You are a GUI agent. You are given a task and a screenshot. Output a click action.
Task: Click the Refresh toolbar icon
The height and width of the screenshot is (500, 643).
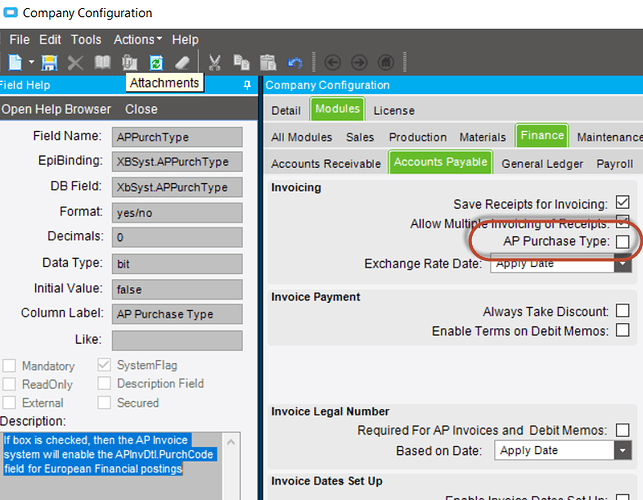[x=156, y=63]
